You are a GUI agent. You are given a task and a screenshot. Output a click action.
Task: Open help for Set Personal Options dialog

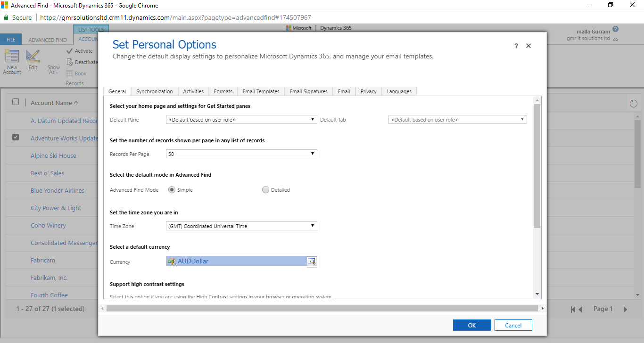[x=516, y=46]
